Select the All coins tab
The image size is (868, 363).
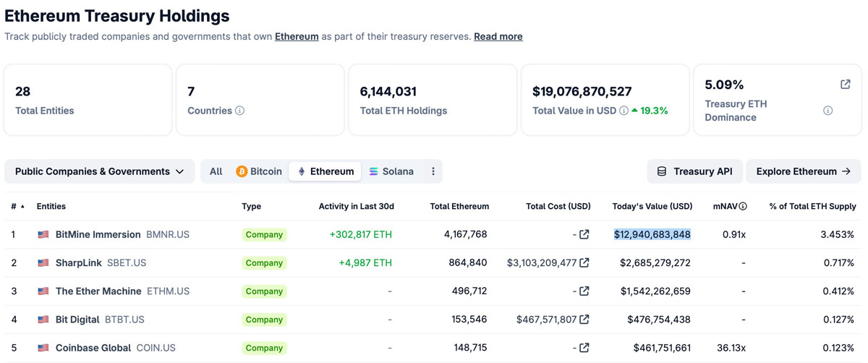(216, 171)
